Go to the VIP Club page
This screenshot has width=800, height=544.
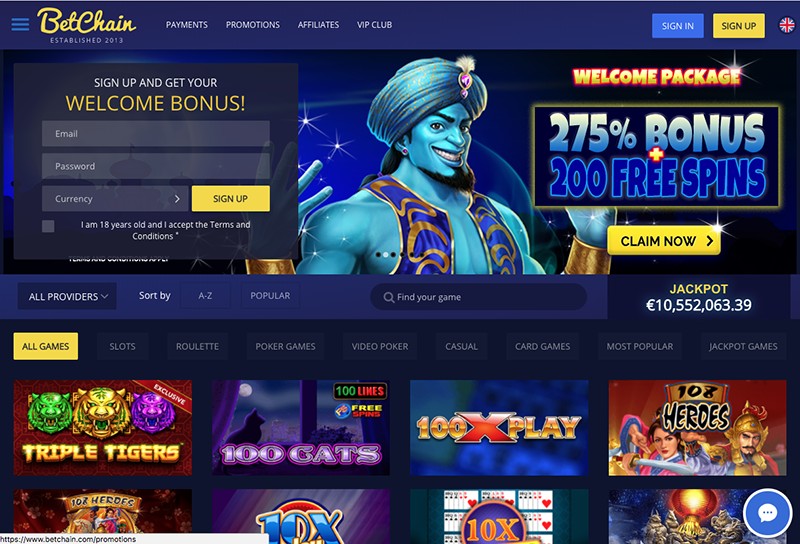coord(374,24)
